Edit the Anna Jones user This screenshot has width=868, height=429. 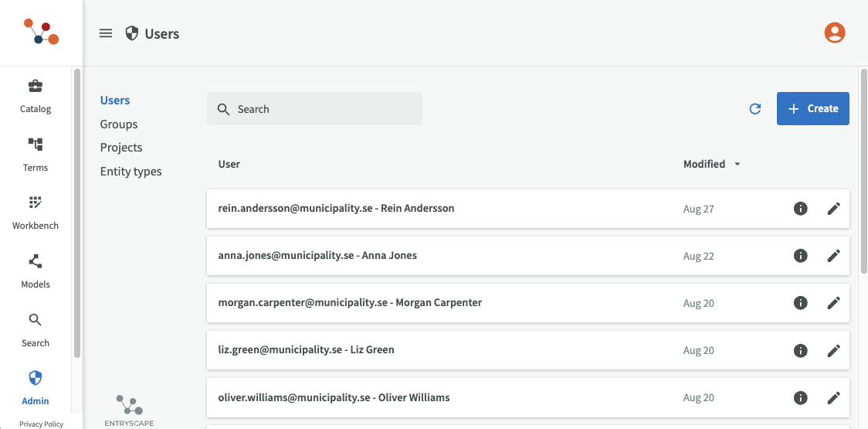pyautogui.click(x=833, y=256)
